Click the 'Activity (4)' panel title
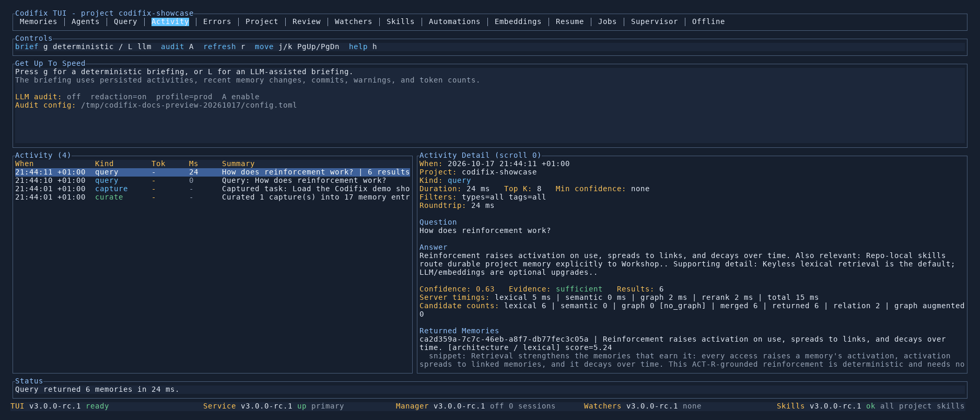This screenshot has height=420, width=980. tap(43, 155)
